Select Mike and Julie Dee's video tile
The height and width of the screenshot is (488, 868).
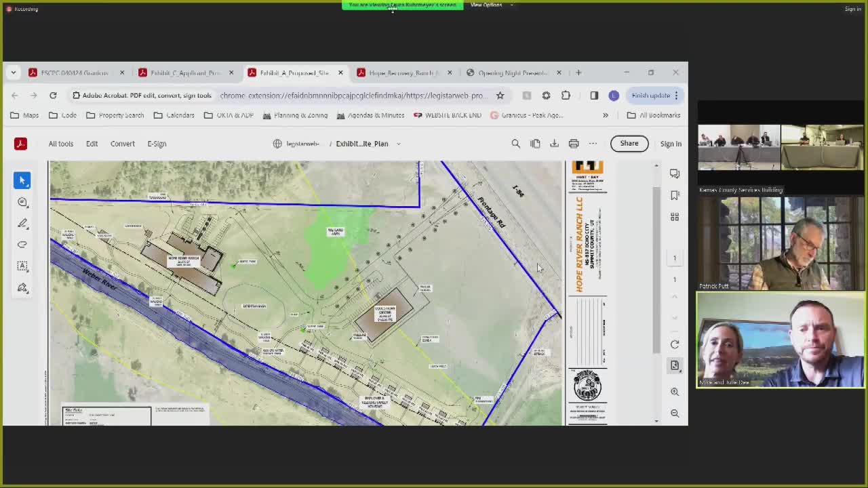point(781,340)
